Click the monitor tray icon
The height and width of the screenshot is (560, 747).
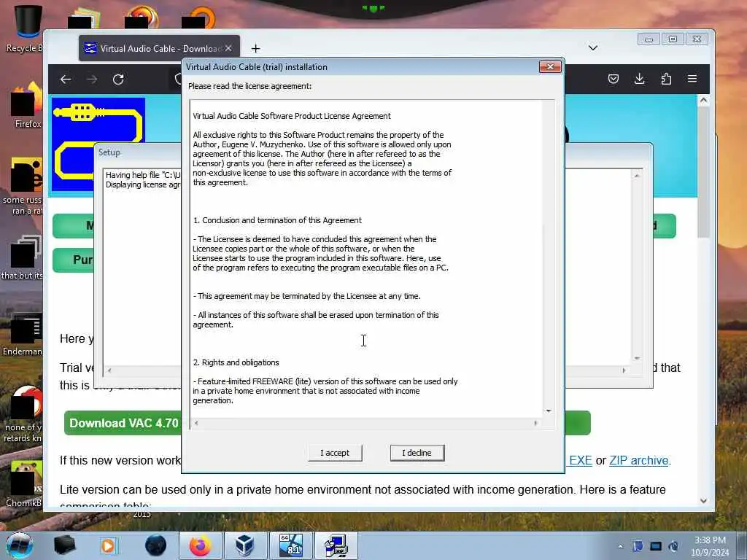coord(656,546)
